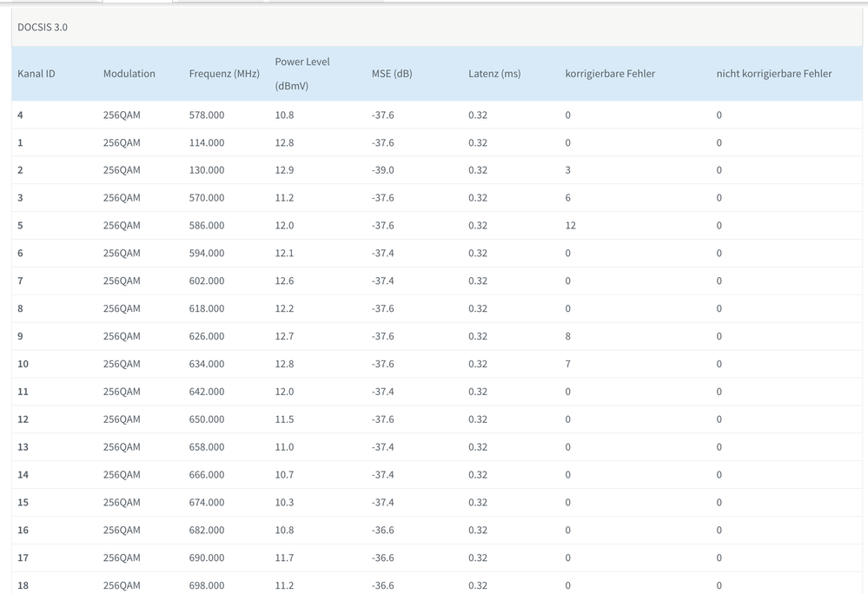Click frequency value 690.000
Viewport: 868px width, 594px height.
coord(207,558)
